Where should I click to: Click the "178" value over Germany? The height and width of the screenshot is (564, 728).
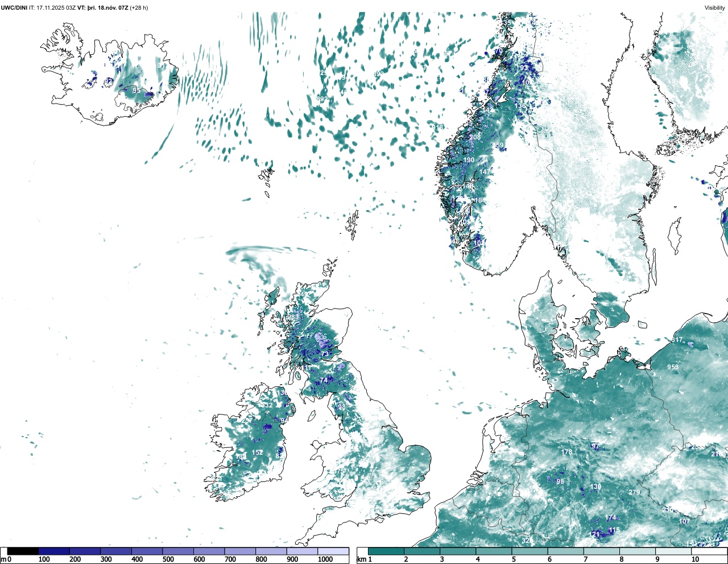click(x=566, y=452)
